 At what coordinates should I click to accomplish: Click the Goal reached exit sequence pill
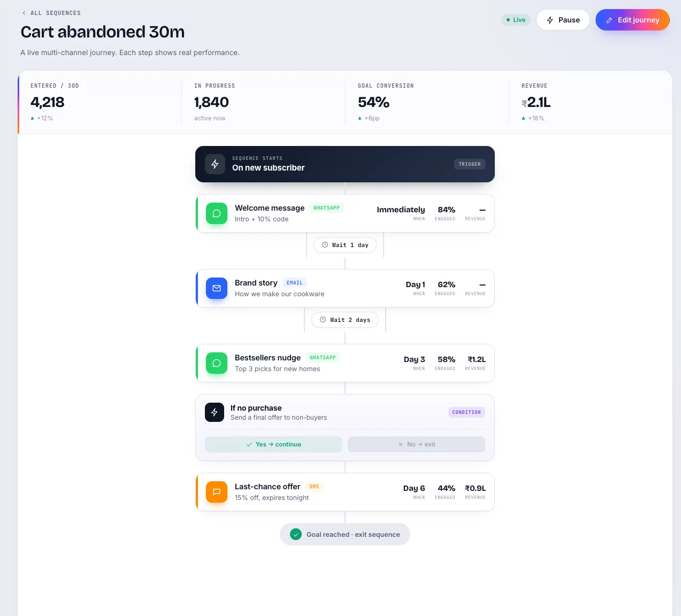tap(345, 534)
